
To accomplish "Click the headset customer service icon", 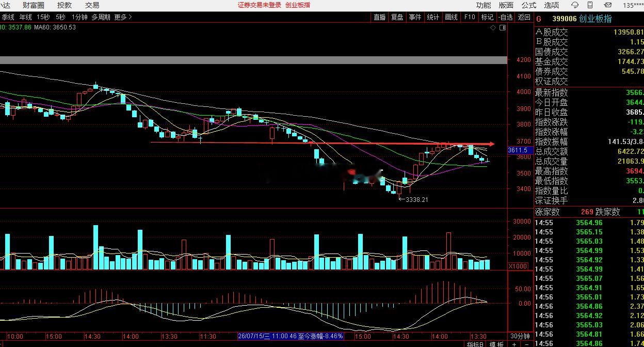I will point(575,5).
